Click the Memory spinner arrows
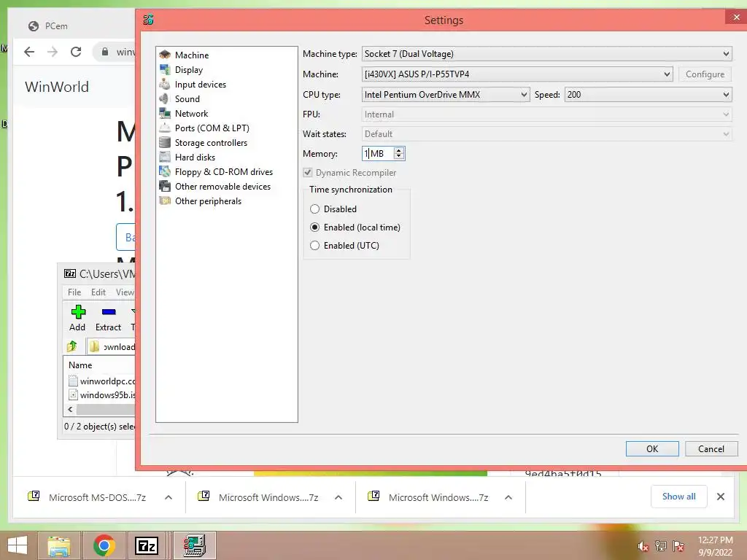747x560 pixels. [399, 154]
